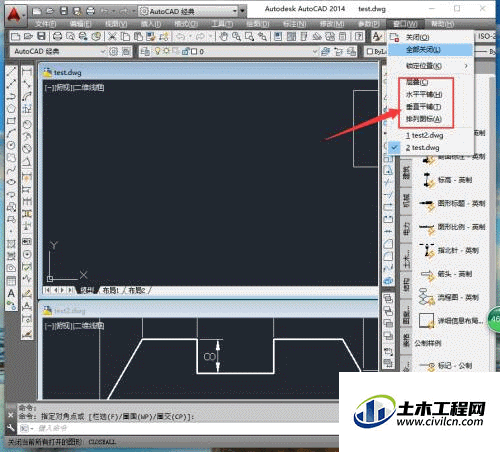This screenshot has width=500, height=452.
Task: Select the Circle draw tool
Action: pyautogui.click(x=11, y=145)
